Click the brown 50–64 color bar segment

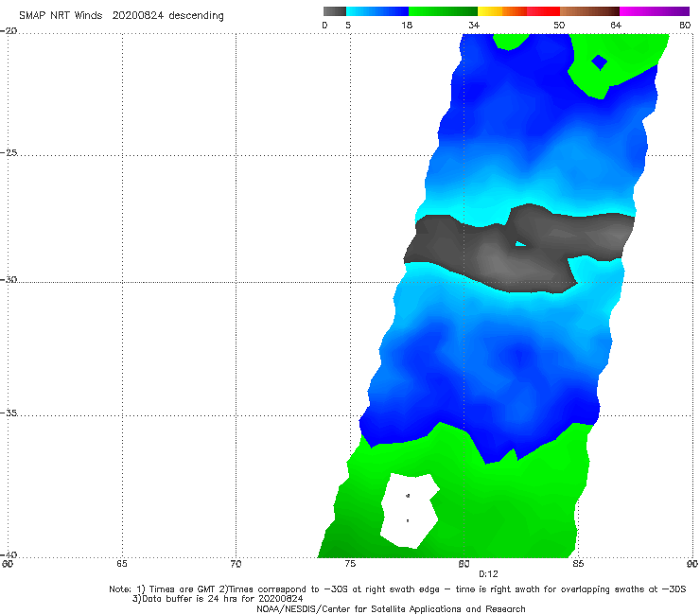[589, 11]
